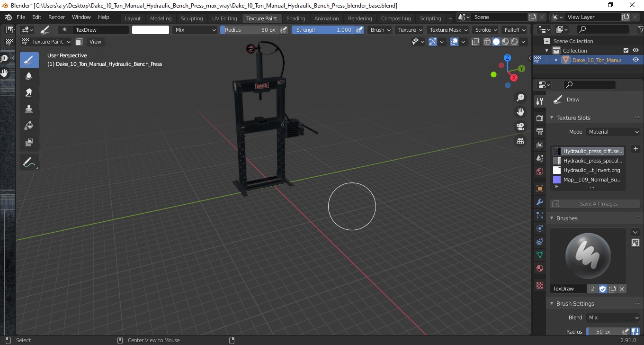The image size is (644, 345).
Task: Toggle strength pressure sensitivity in header
Action: pos(359,30)
